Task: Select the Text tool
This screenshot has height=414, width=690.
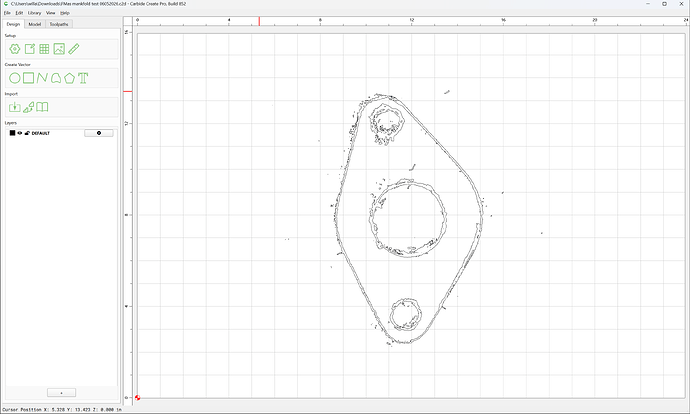Action: click(83, 78)
